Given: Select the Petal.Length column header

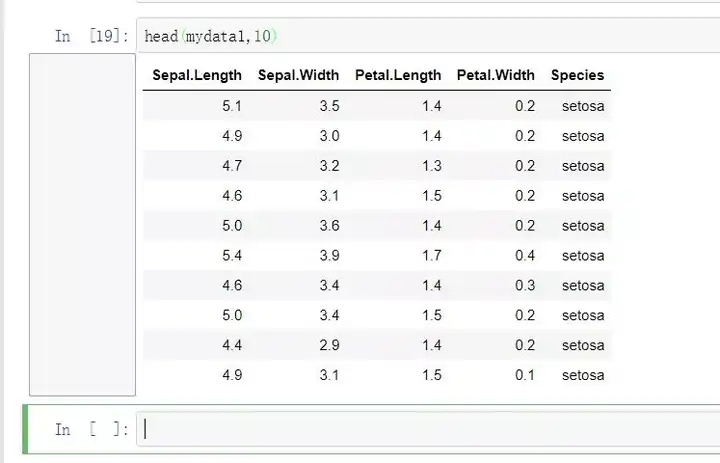Looking at the screenshot, I should pyautogui.click(x=398, y=75).
